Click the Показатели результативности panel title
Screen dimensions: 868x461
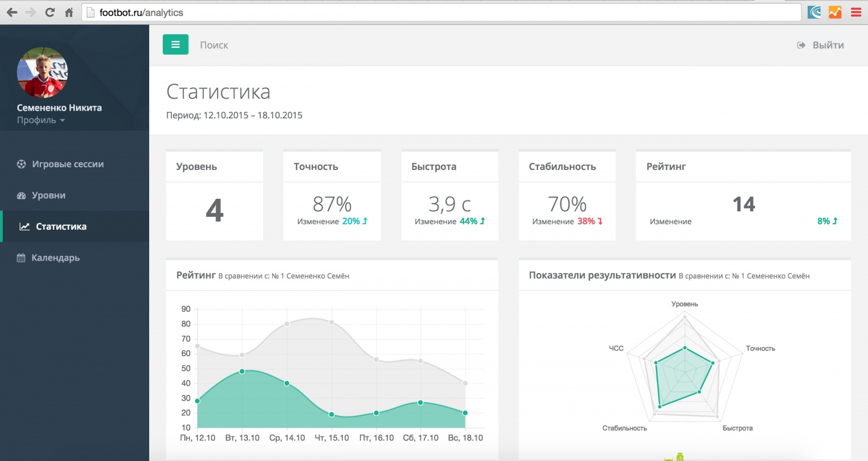tap(602, 275)
